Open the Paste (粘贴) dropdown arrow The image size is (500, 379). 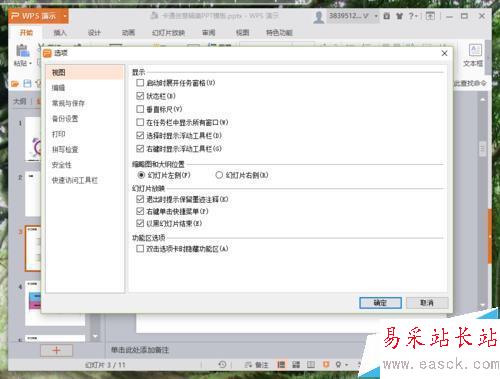30,63
